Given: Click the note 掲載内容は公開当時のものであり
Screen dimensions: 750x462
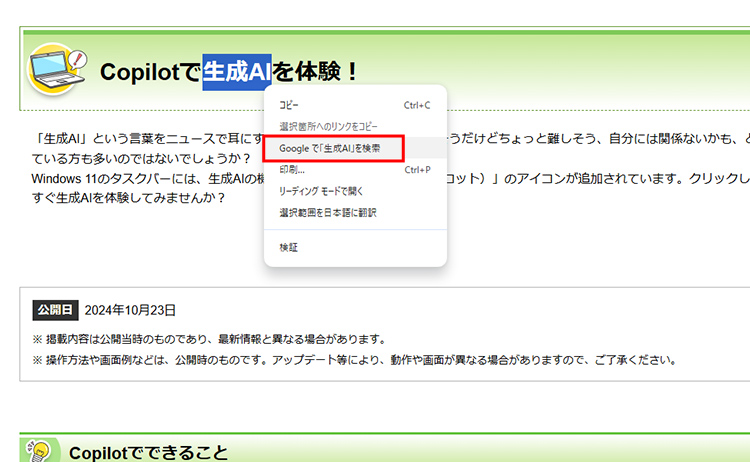Looking at the screenshot, I should click(x=210, y=339).
